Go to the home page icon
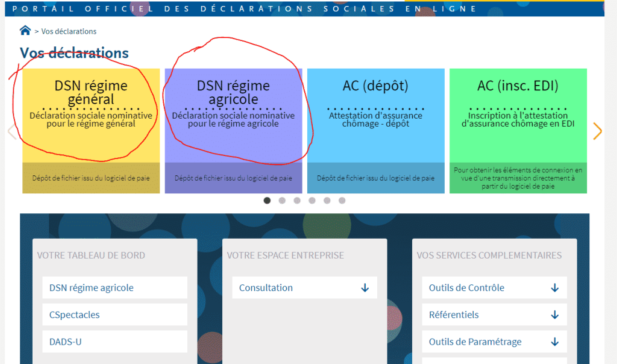The width and height of the screenshot is (617, 364). tap(25, 31)
